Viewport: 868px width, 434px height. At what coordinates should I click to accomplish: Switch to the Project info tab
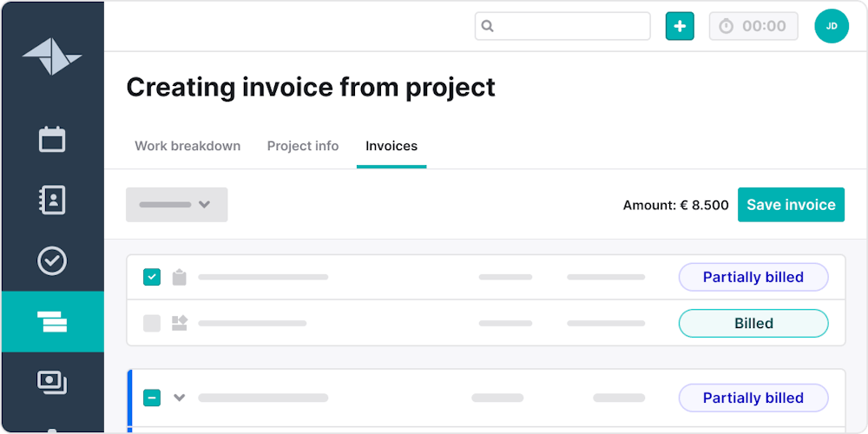[303, 146]
